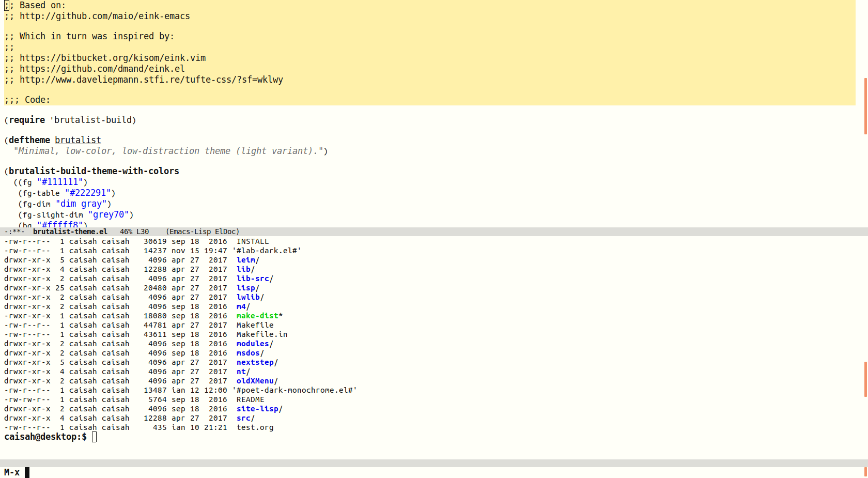Click the bitbucket.org/kisom/eink.vim link
Viewport: 868px width, 478px height.
[x=113, y=58]
